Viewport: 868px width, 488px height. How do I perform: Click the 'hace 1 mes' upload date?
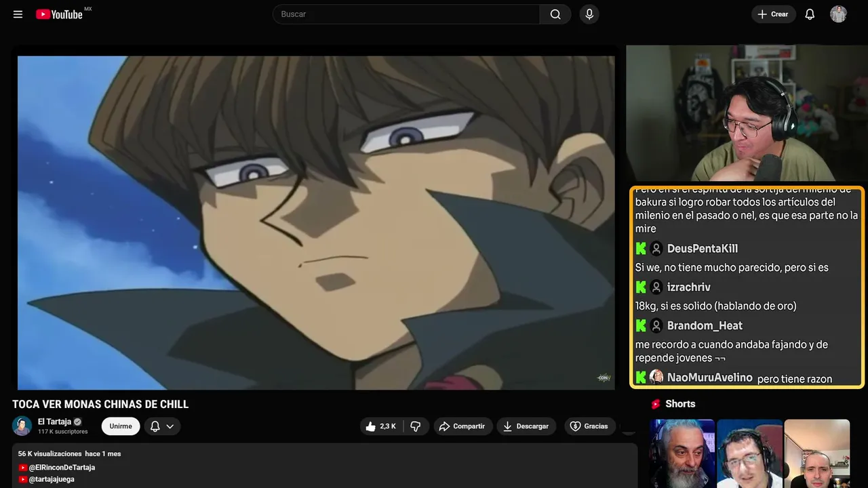tap(103, 453)
